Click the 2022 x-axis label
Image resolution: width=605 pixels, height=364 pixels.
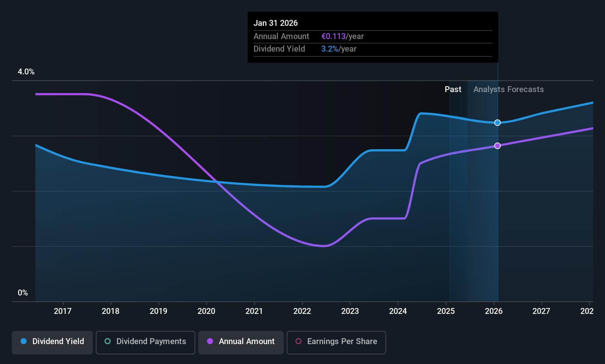click(x=302, y=311)
